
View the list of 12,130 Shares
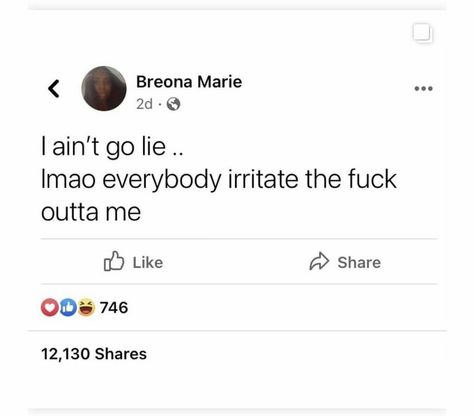pyautogui.click(x=94, y=354)
